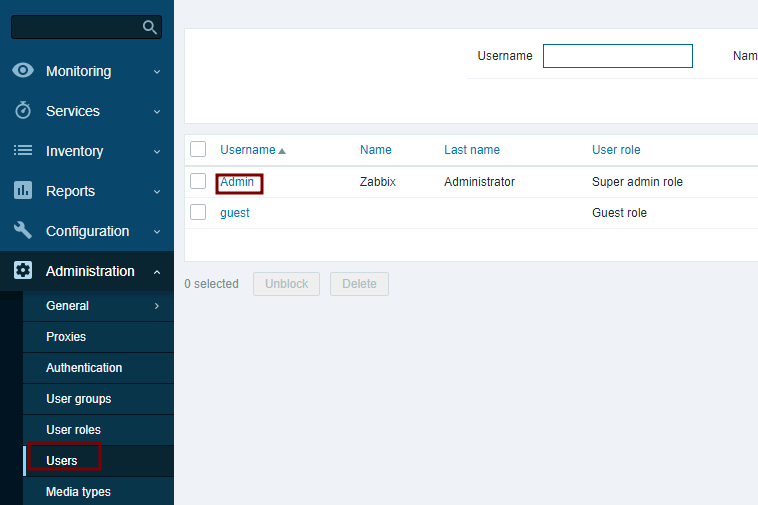This screenshot has height=505, width=758.
Task: Click the Administration gear icon
Action: (22, 271)
